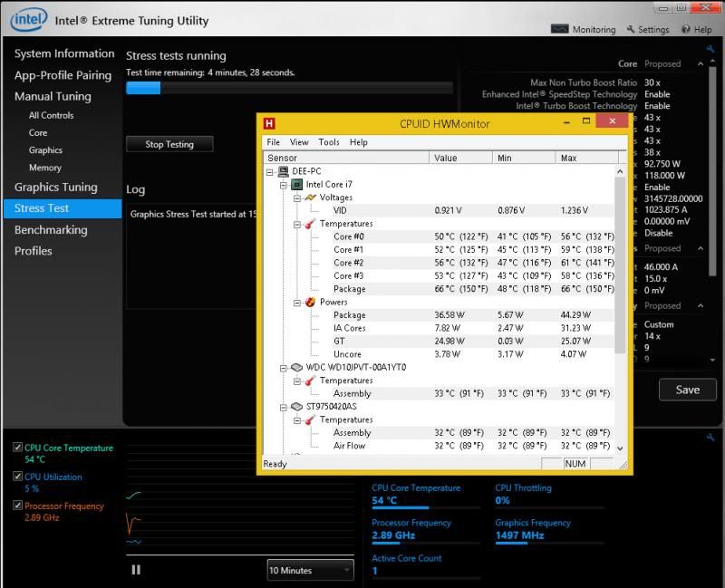725x588 pixels.
Task: Click the wrench icon above the monitoring graphs
Action: (x=710, y=437)
